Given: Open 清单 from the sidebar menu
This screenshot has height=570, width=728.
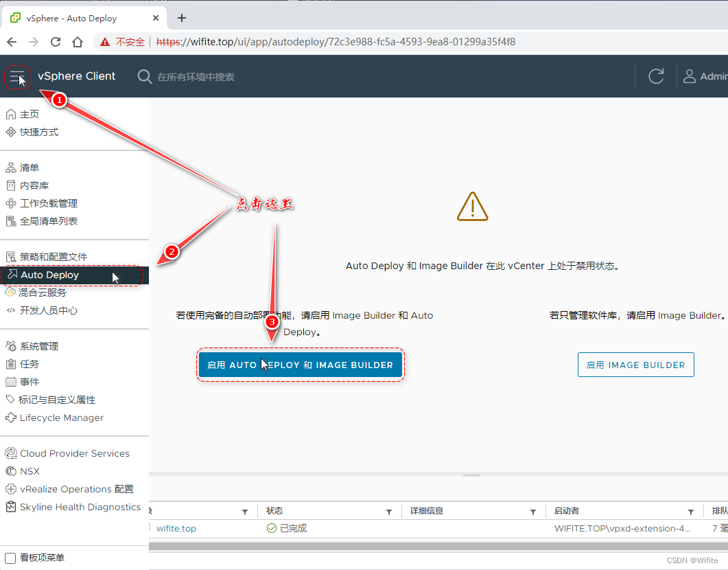Looking at the screenshot, I should click(30, 168).
